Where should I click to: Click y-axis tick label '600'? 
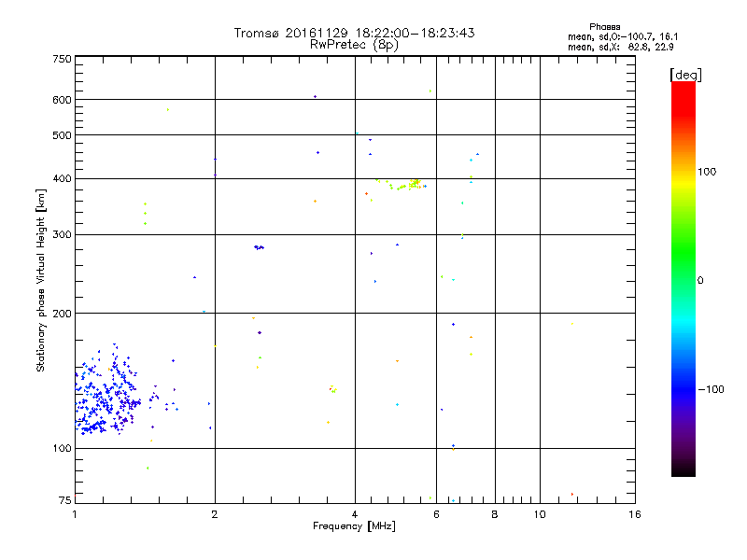(63, 100)
